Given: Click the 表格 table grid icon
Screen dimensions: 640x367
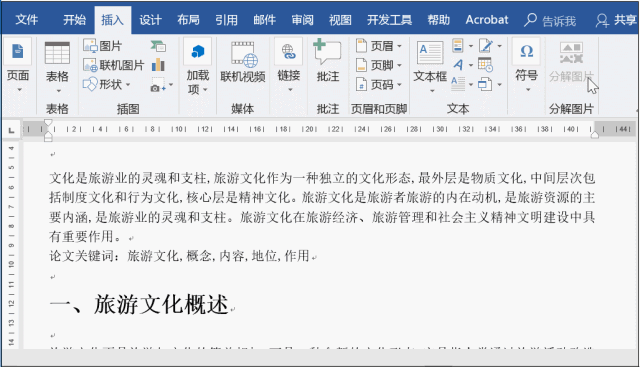Looking at the screenshot, I should (x=57, y=53).
